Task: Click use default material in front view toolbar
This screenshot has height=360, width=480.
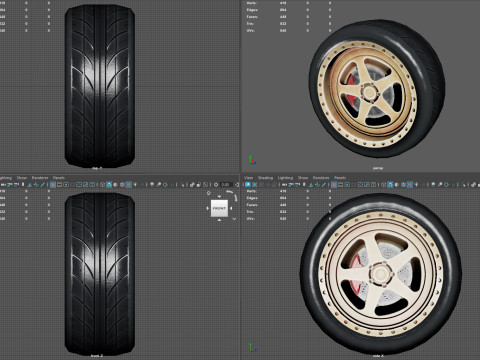Action: pos(115,184)
